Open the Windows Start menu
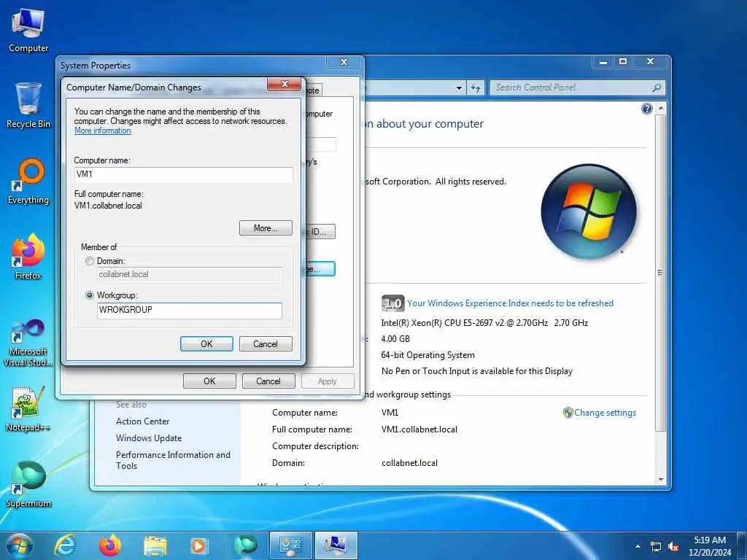 tap(20, 545)
